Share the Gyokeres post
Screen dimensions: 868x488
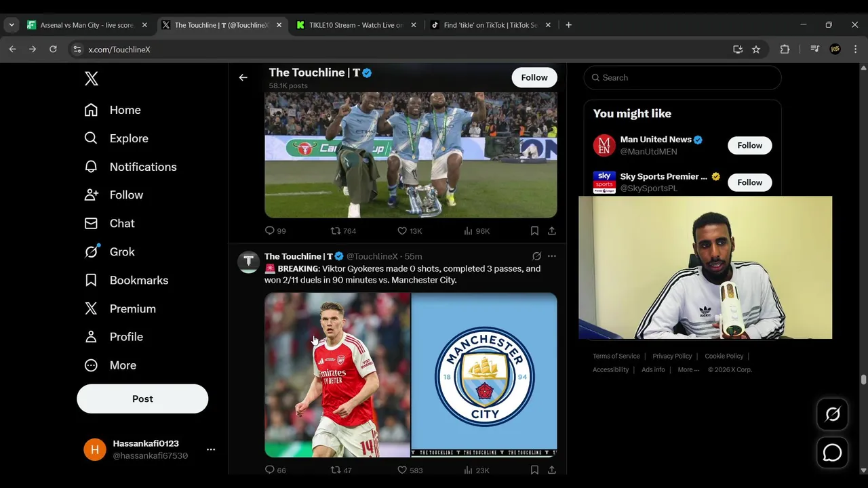(x=552, y=470)
